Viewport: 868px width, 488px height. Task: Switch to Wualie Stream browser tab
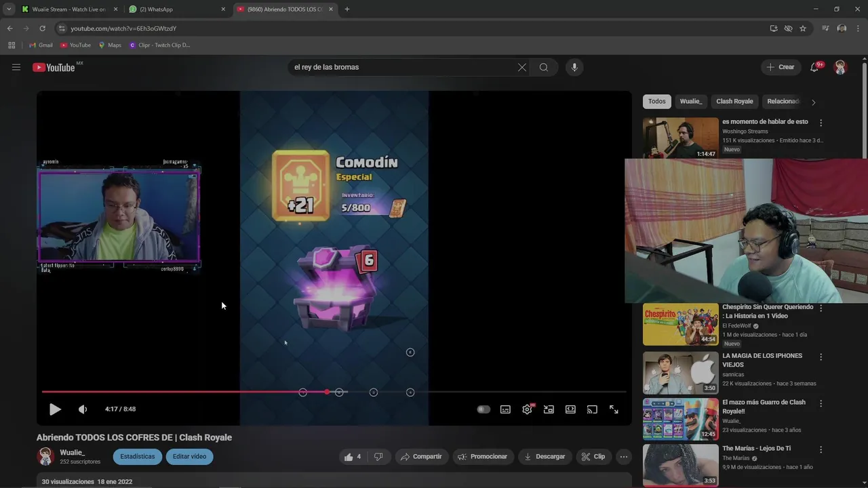pyautogui.click(x=68, y=9)
